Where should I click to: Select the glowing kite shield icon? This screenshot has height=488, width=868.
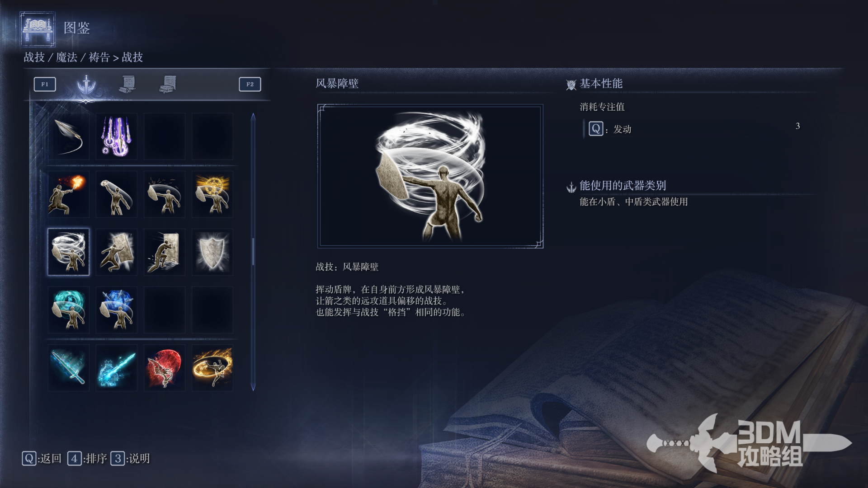(212, 252)
